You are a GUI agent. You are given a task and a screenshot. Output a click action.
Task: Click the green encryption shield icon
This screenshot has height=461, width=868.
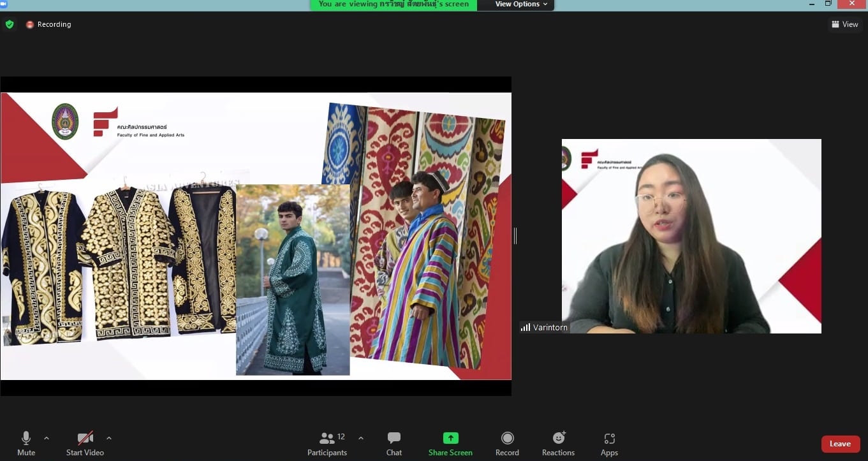[10, 24]
